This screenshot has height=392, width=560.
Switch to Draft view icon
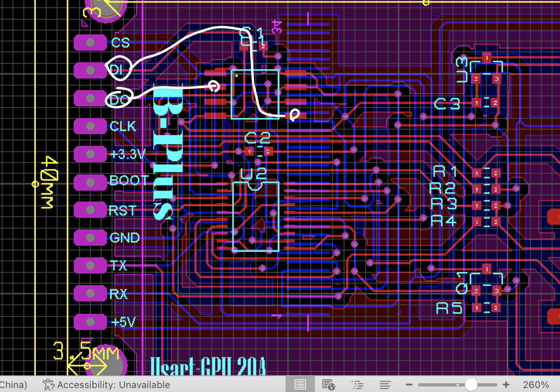coord(385,384)
